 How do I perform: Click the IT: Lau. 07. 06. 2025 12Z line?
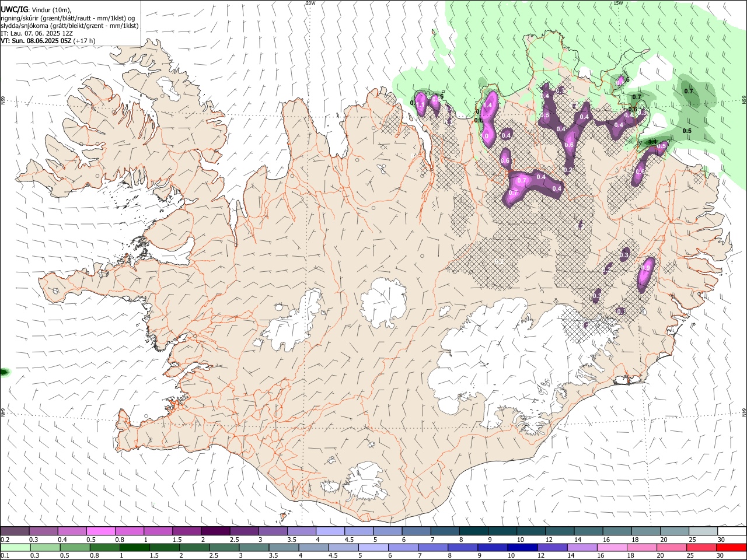pyautogui.click(x=37, y=33)
